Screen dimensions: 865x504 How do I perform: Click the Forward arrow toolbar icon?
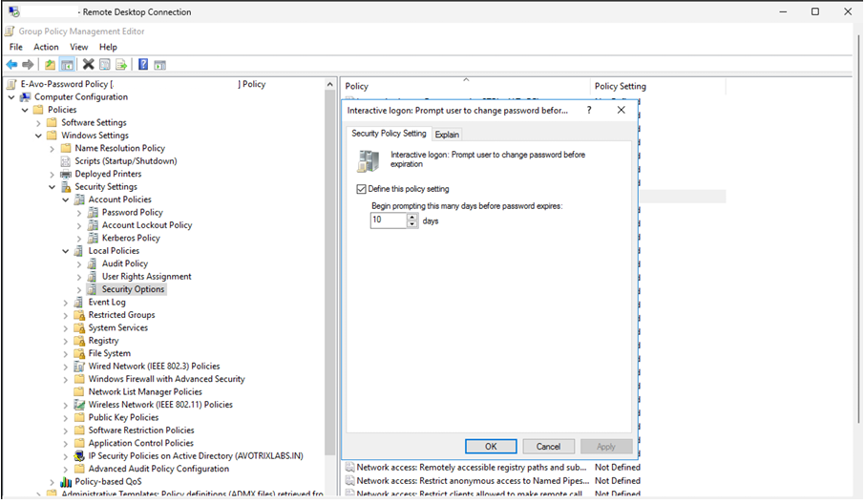click(x=28, y=65)
